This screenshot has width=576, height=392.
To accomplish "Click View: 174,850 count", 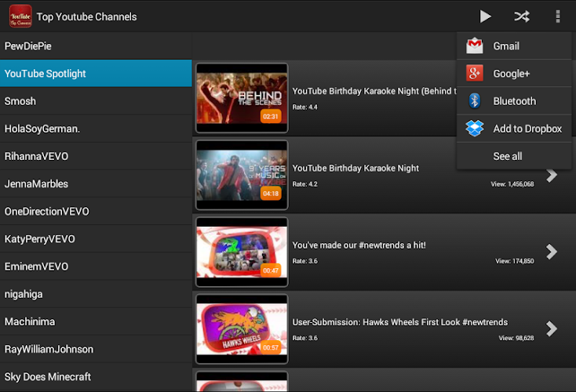I will tap(515, 261).
